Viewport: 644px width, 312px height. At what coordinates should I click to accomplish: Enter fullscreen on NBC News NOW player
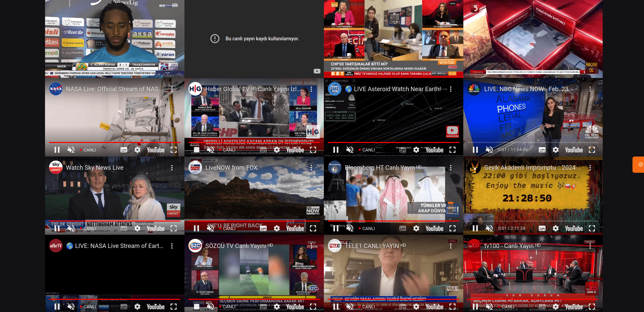coord(592,150)
